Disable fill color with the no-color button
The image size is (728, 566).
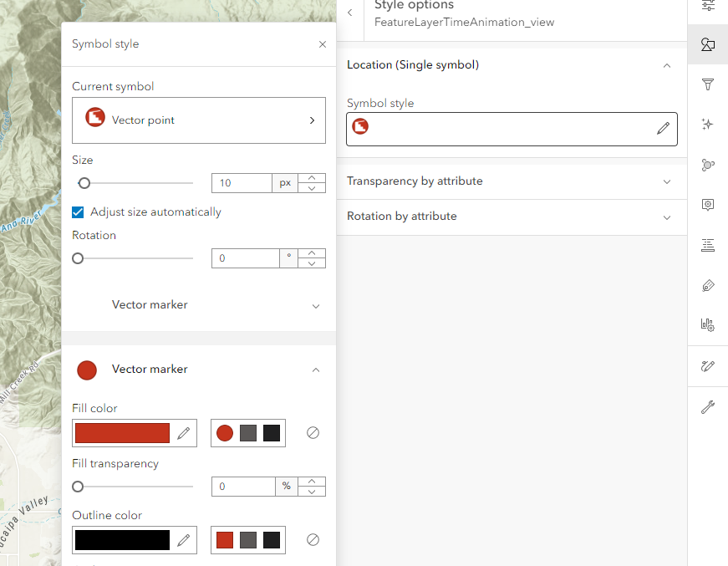[x=313, y=433]
